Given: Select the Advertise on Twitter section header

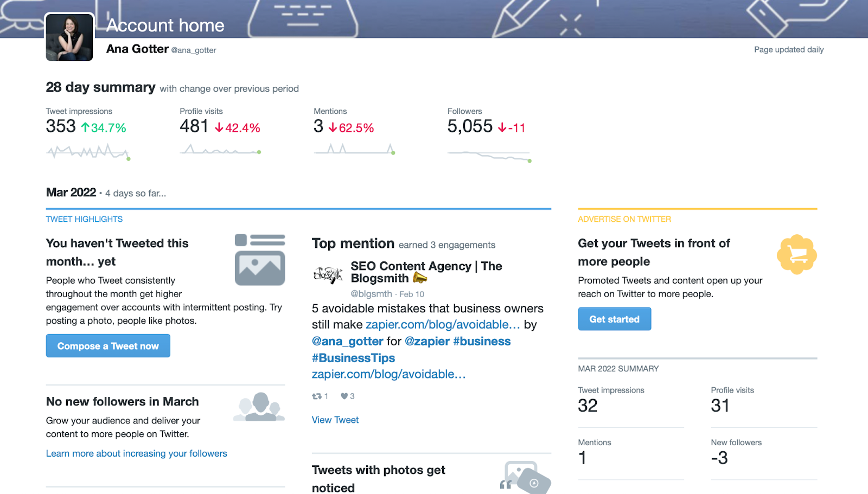Looking at the screenshot, I should click(x=624, y=219).
